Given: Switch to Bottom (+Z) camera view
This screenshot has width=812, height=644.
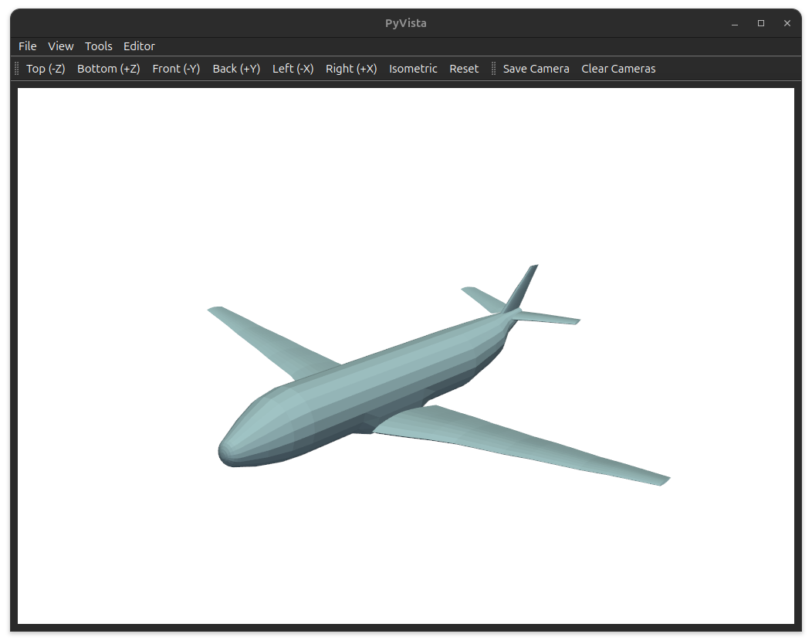Looking at the screenshot, I should (x=109, y=69).
